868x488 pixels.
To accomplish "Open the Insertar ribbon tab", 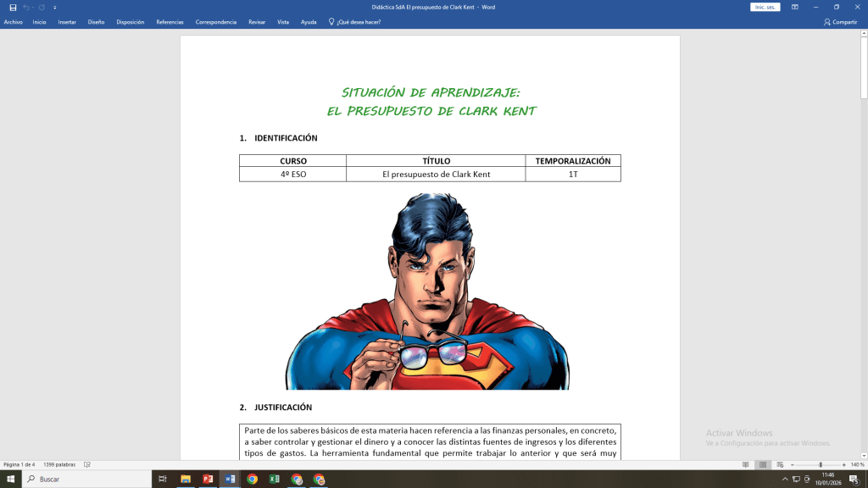I will 67,22.
